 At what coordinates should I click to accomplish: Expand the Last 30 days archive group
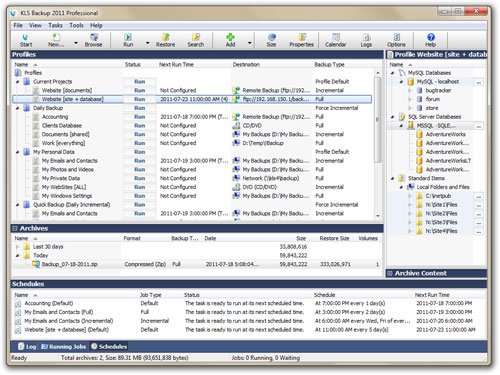[x=18, y=247]
